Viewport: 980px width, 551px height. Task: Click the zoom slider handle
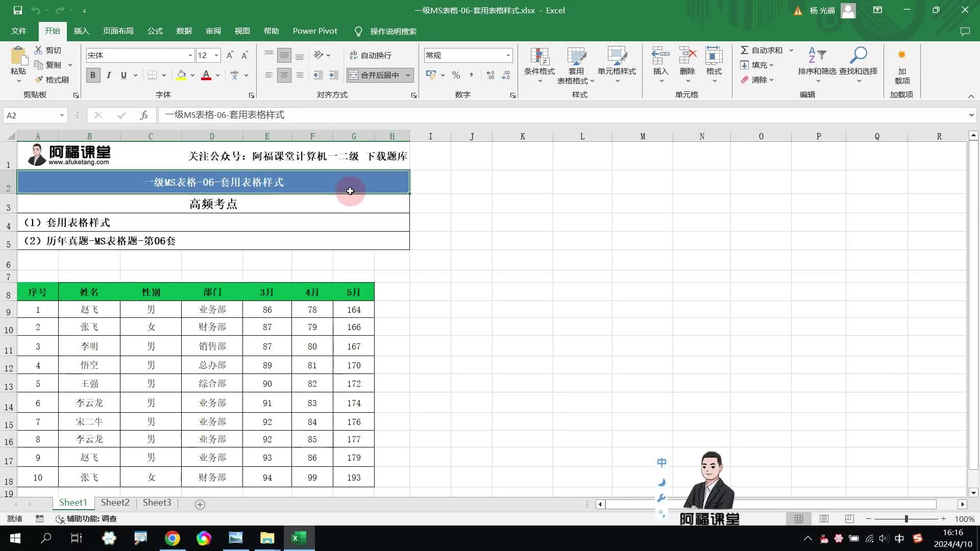[906, 519]
